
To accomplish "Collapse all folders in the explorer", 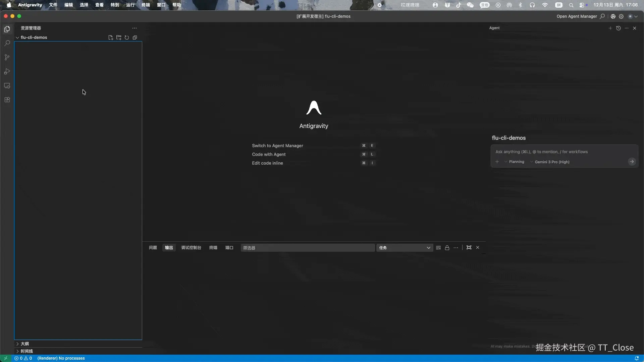I will tap(135, 38).
